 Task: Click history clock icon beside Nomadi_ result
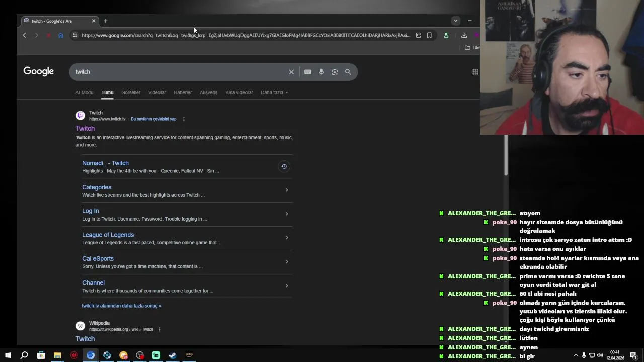(284, 166)
